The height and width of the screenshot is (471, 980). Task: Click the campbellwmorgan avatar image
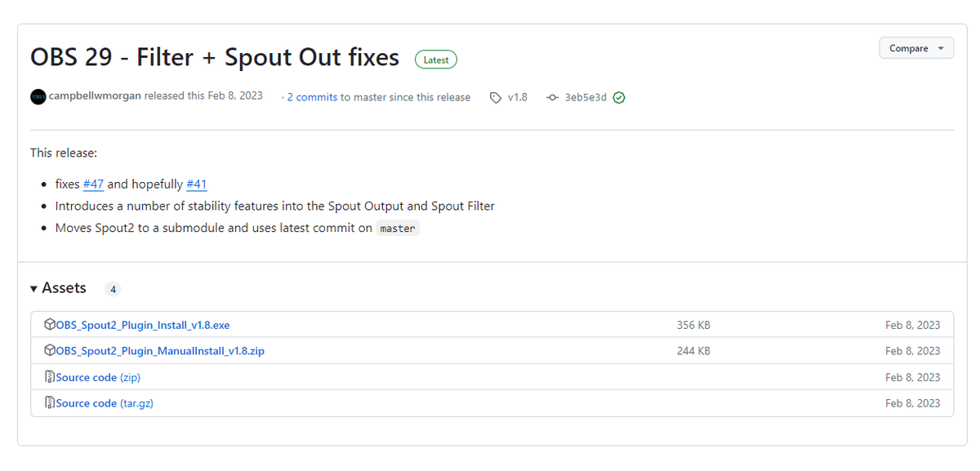[x=38, y=97]
